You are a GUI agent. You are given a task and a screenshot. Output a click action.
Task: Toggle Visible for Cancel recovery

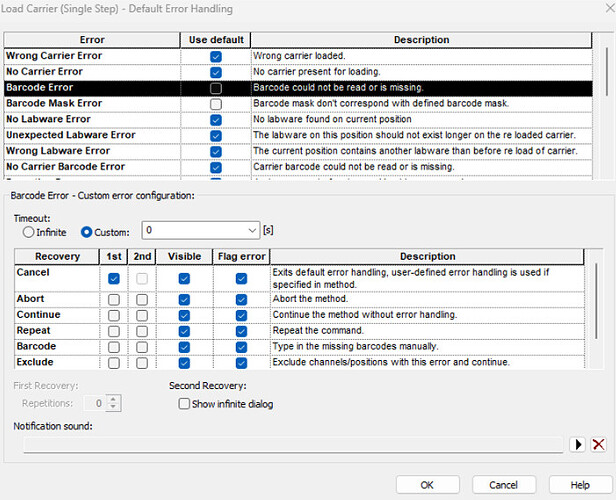pyautogui.click(x=184, y=278)
